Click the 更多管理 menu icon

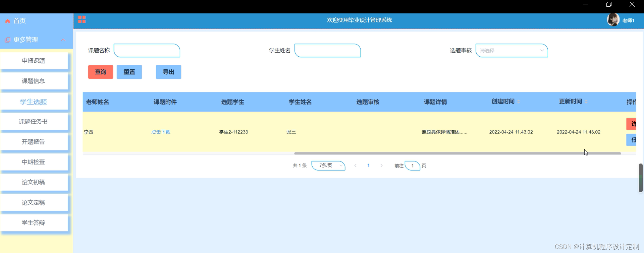7,40
